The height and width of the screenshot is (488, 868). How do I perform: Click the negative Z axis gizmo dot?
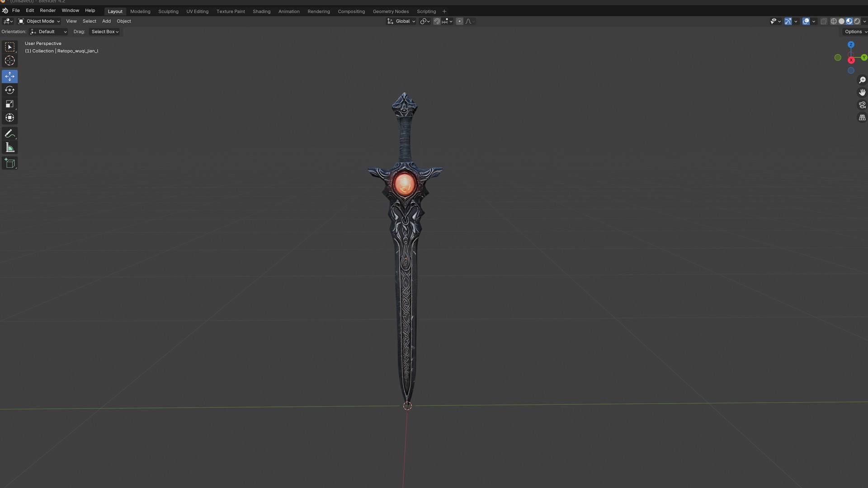pyautogui.click(x=851, y=70)
